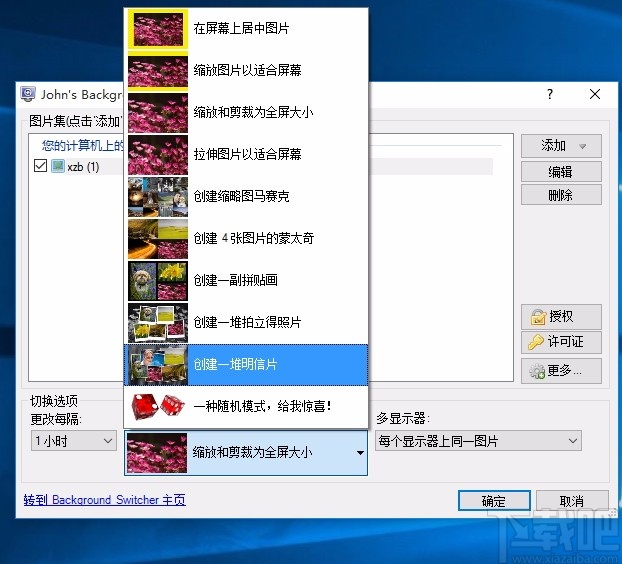Open the 多显示器 dropdown
This screenshot has width=622, height=564.
coord(478,441)
